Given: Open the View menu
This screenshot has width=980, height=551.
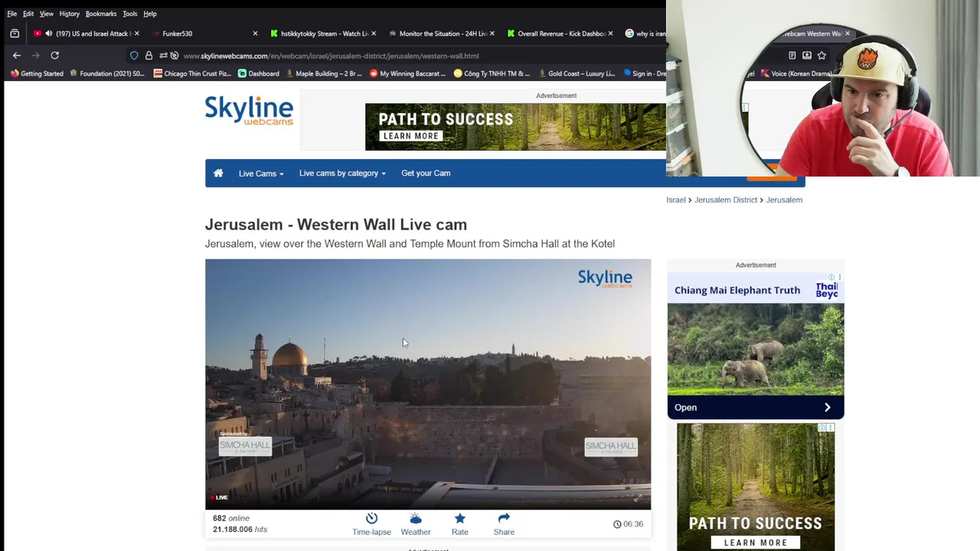Looking at the screenshot, I should click(47, 14).
